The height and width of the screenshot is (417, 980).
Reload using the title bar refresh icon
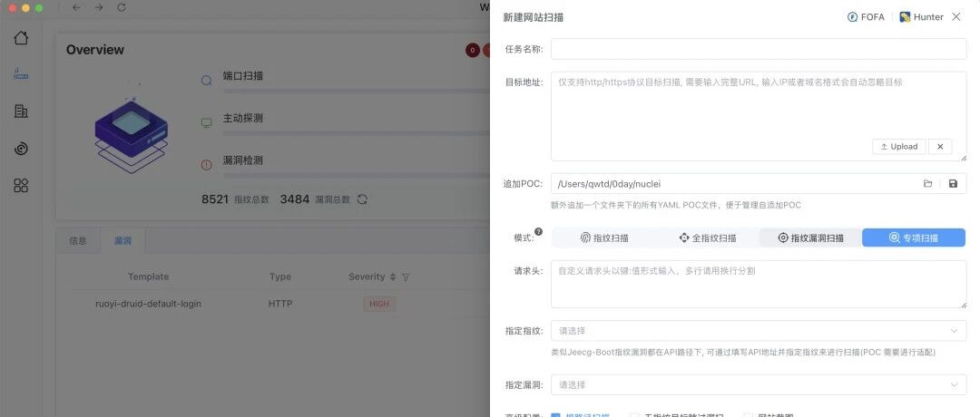click(x=122, y=7)
